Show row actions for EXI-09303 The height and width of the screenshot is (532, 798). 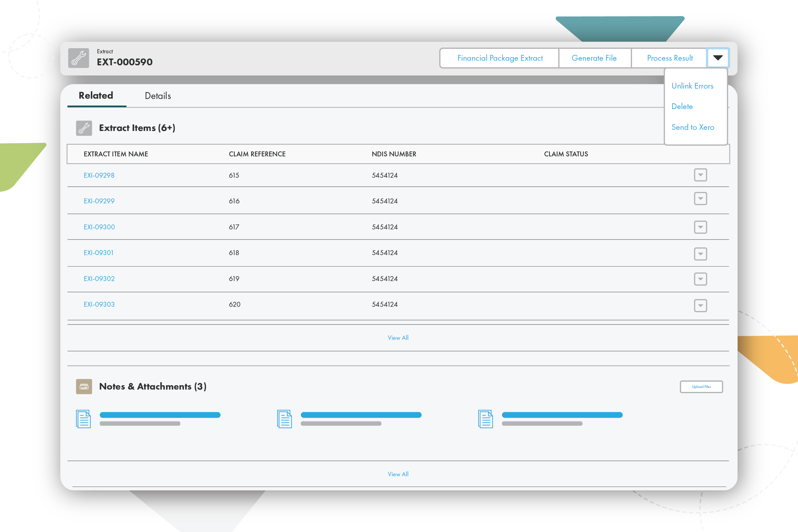tap(700, 305)
